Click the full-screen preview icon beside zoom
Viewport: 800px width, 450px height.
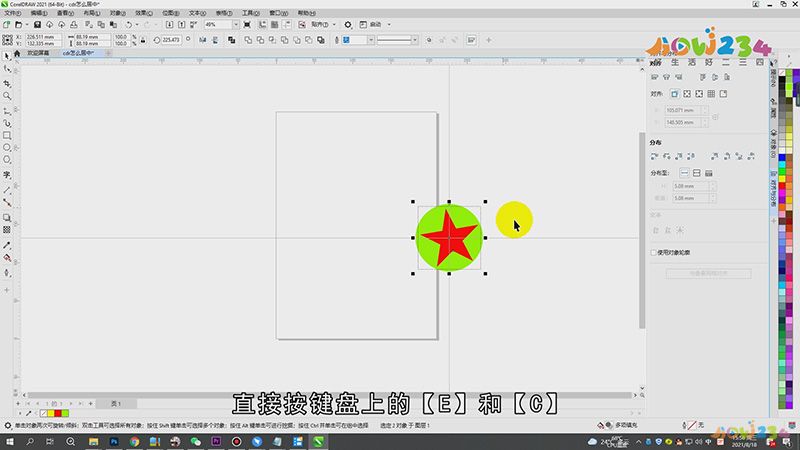[247, 24]
